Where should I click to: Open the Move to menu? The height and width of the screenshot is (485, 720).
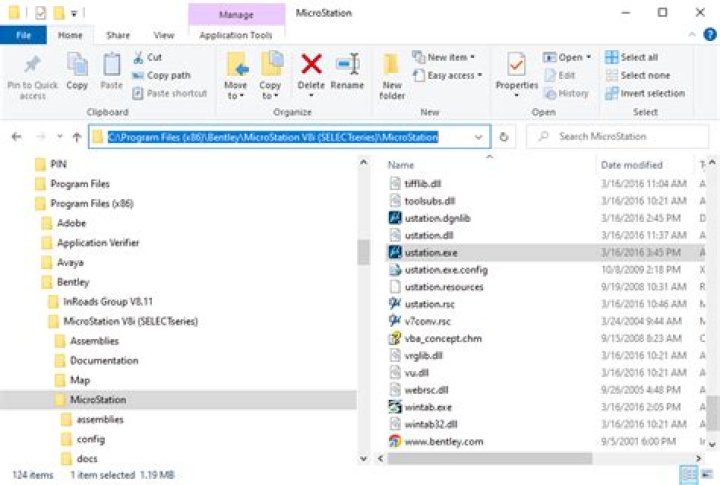(236, 76)
